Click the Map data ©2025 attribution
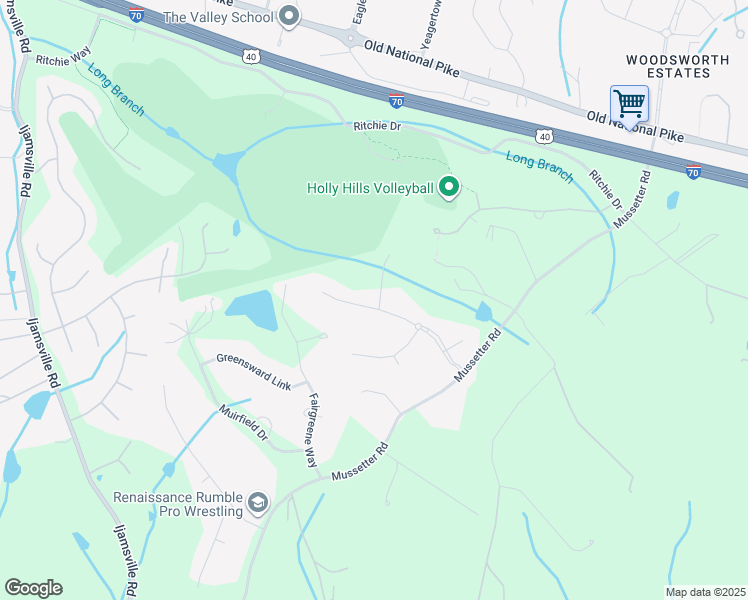Image resolution: width=748 pixels, height=600 pixels. click(705, 592)
